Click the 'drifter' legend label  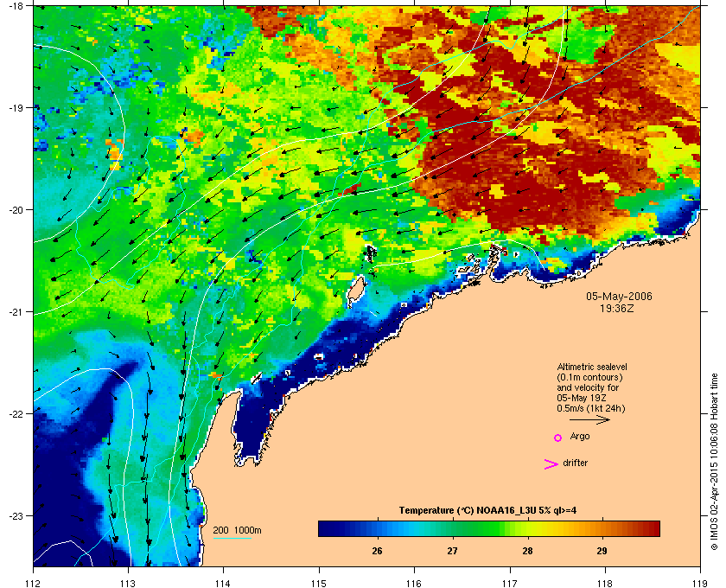pyautogui.click(x=575, y=463)
